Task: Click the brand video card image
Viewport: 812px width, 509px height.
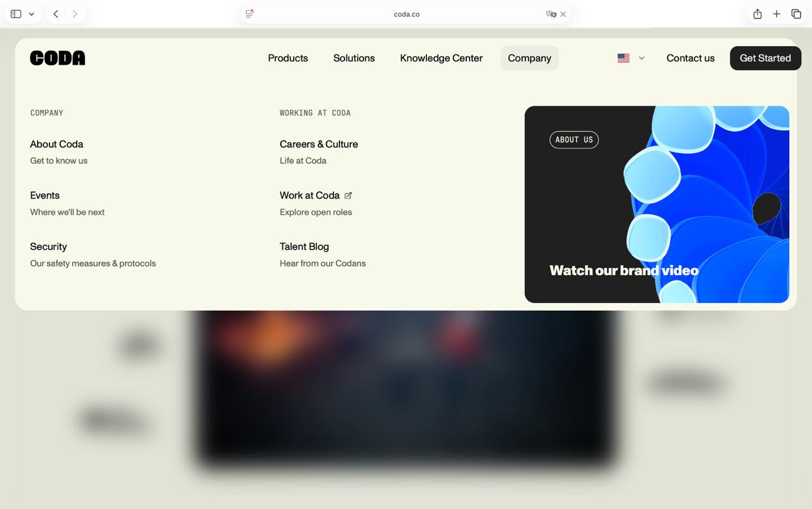Action: tap(657, 204)
